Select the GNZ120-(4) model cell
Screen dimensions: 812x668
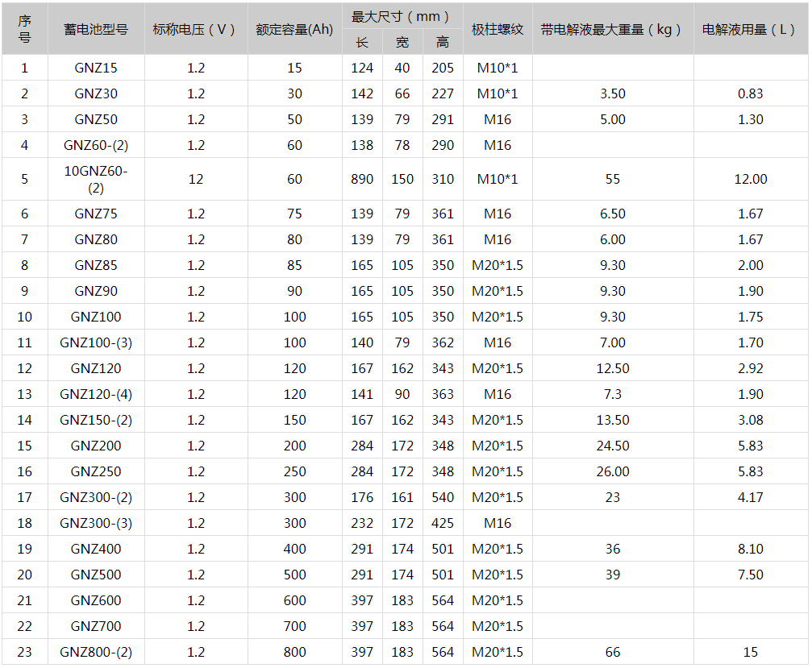96,394
